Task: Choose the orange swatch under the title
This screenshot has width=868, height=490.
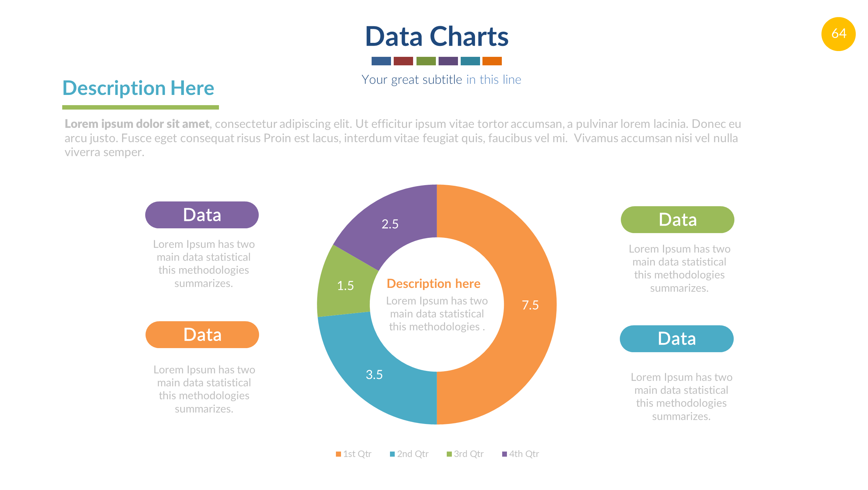Action: pyautogui.click(x=492, y=61)
